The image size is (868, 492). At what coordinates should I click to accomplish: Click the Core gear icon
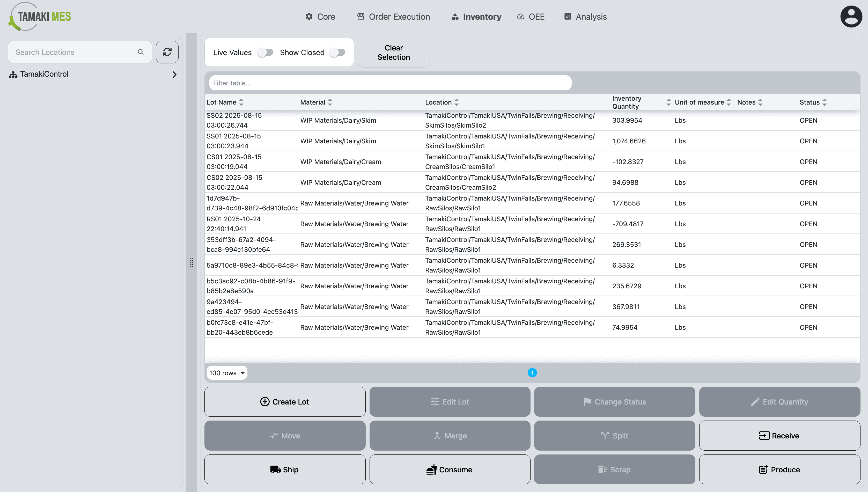click(x=309, y=17)
